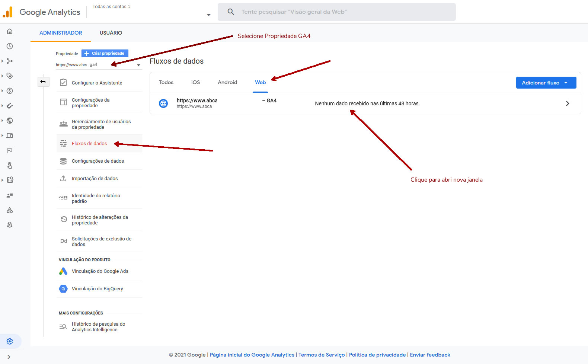Expand the Demographics sidebar item's small arrow
This screenshot has width=588, height=364.
coord(2,121)
